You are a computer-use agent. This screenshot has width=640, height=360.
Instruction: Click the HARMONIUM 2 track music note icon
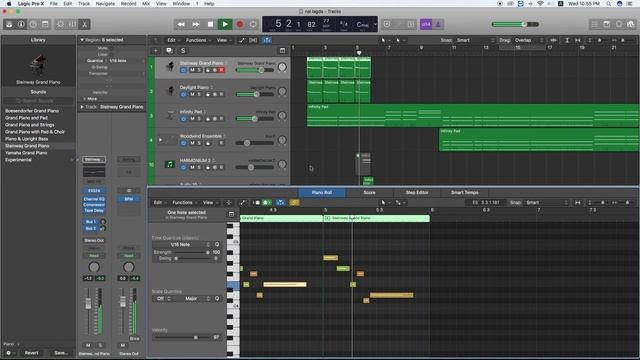click(170, 164)
